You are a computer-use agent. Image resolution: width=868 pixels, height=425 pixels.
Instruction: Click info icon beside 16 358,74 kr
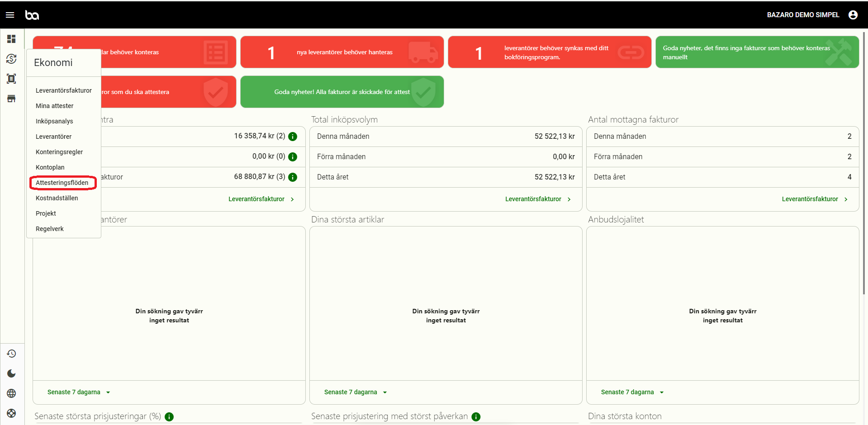pos(293,137)
